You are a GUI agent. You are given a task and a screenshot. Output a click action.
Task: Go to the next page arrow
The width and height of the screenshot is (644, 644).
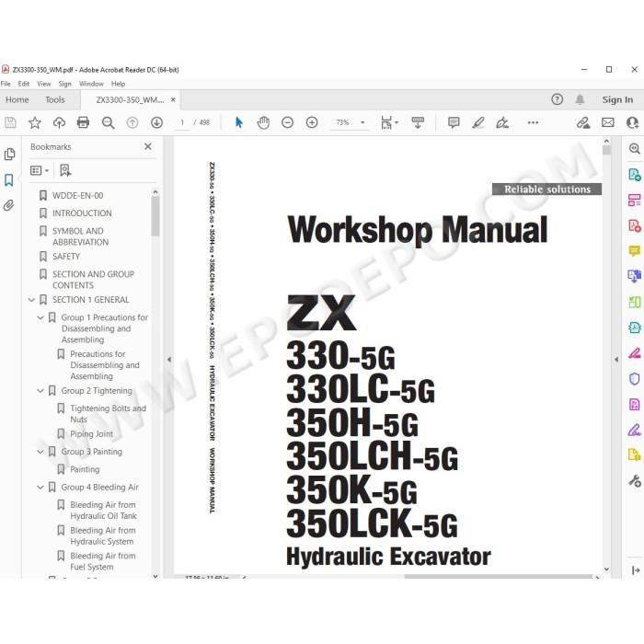(156, 122)
